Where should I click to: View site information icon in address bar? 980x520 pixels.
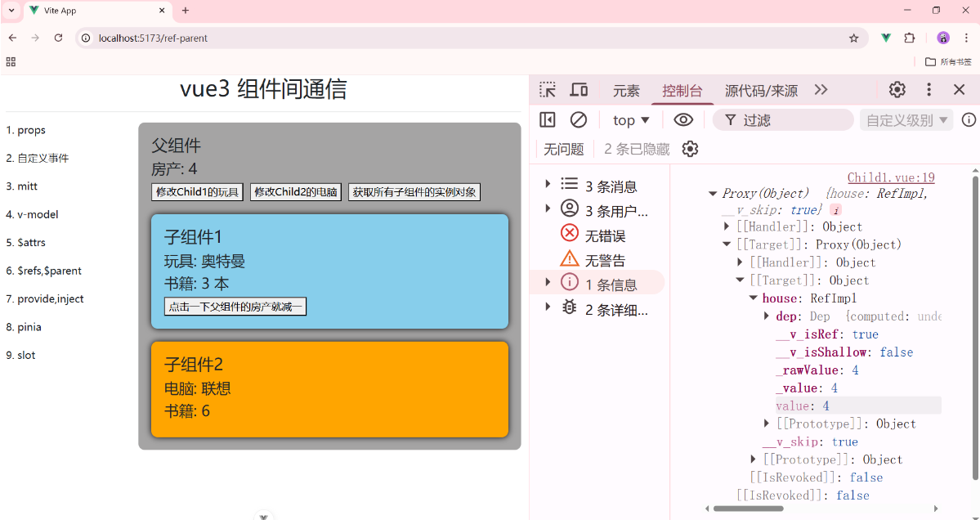[x=87, y=38]
